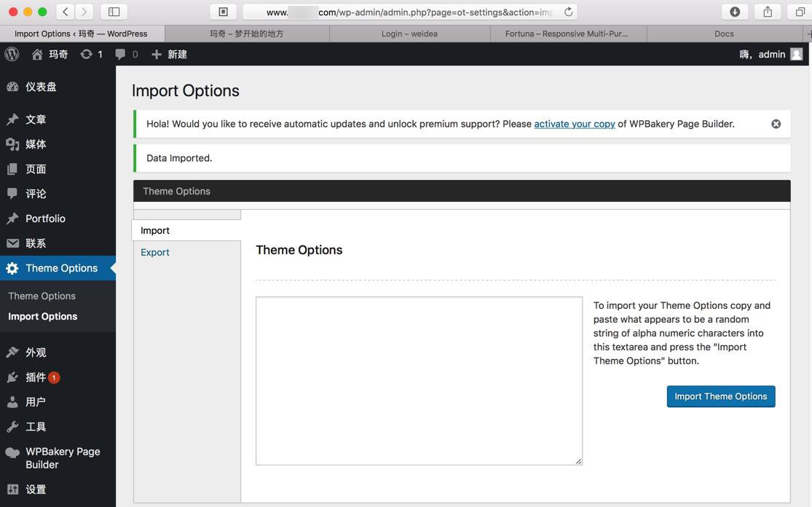Click the Data Imported notice text
The image size is (812, 507).
pyautogui.click(x=179, y=159)
